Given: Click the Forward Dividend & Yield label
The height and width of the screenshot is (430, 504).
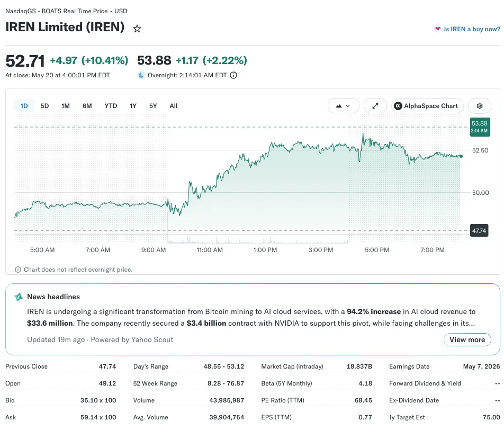Looking at the screenshot, I should pos(425,383).
